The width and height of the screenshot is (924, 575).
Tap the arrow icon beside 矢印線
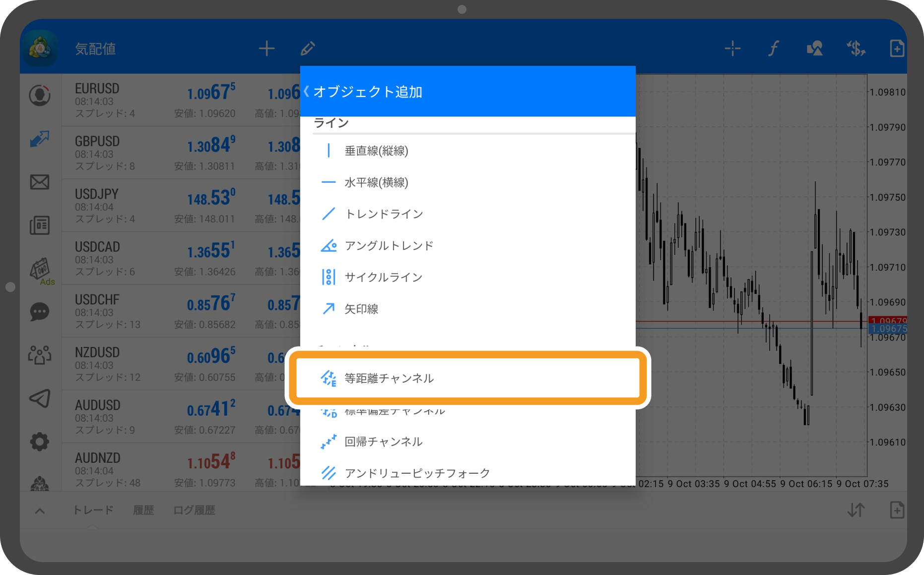(x=329, y=309)
